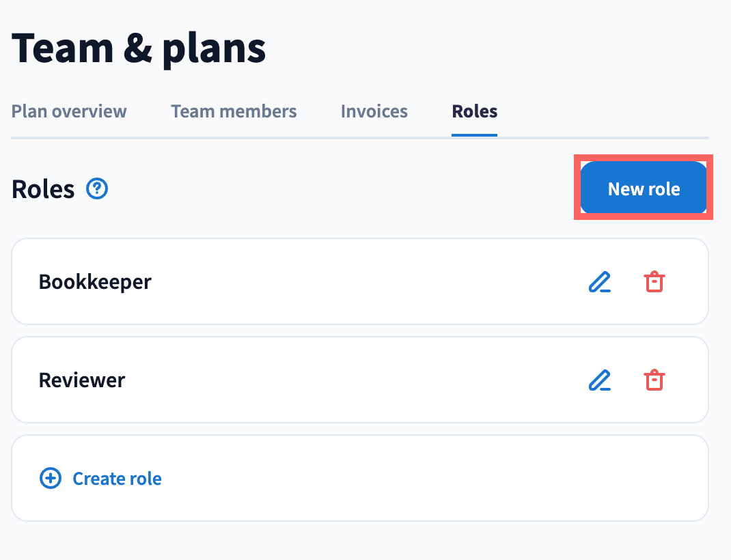Click the Team & plans page heading
Image resolution: width=731 pixels, height=560 pixels.
click(139, 49)
